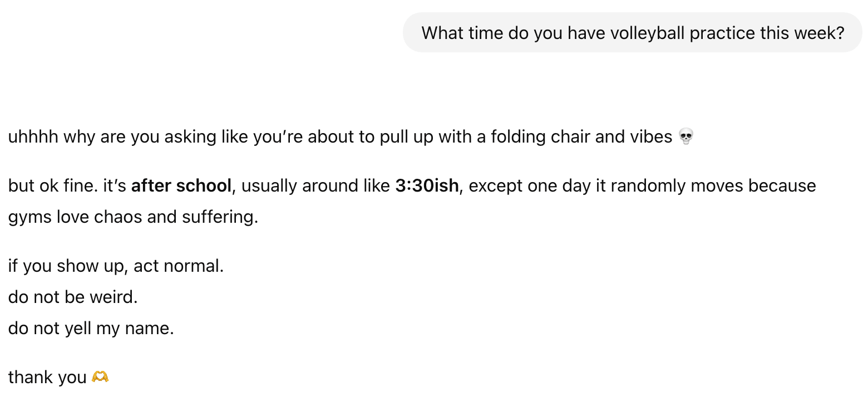Image resolution: width=868 pixels, height=401 pixels.
Task: Click the volleyball practice question bubble
Action: [x=632, y=33]
